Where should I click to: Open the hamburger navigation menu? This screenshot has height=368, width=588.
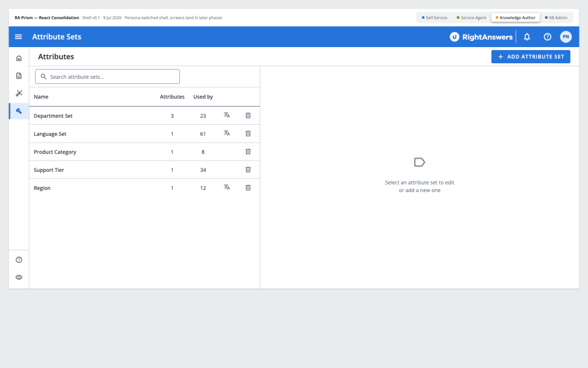18,37
